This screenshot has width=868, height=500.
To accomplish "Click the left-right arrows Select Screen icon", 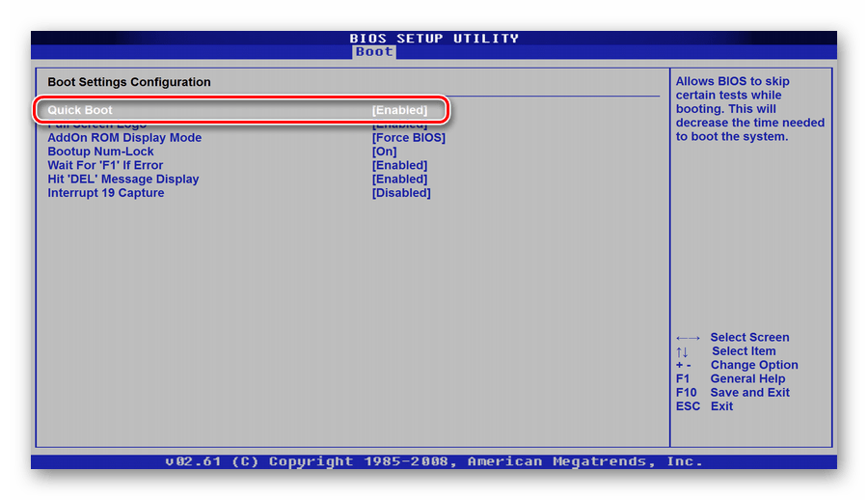I will pos(688,338).
